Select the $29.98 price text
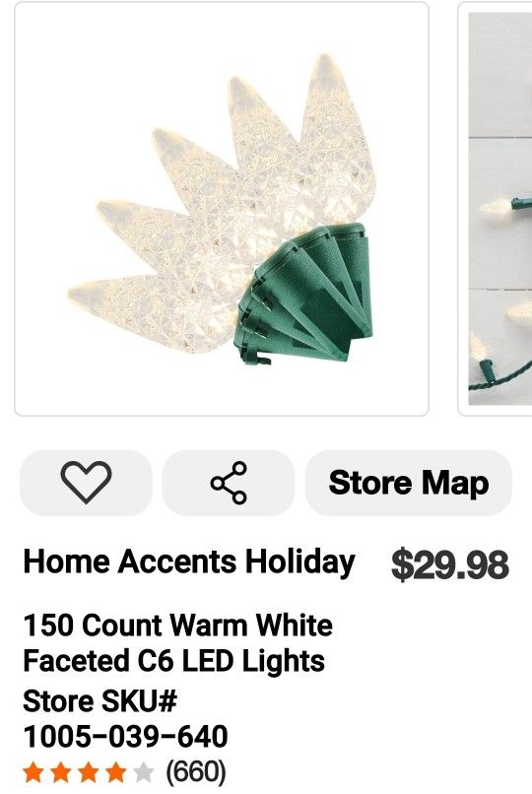The image size is (532, 794). [x=450, y=564]
